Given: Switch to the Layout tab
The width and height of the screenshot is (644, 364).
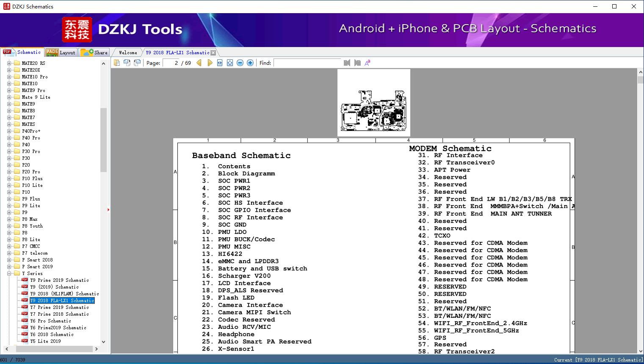Looking at the screenshot, I should click(61, 53).
